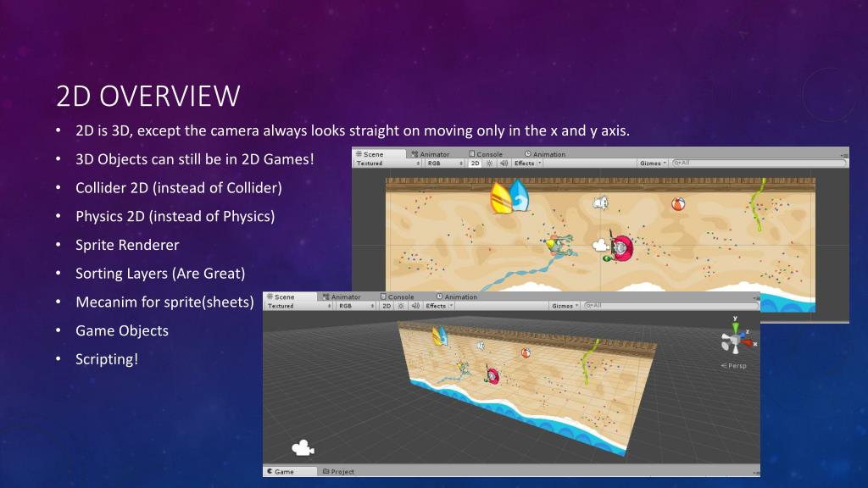Select surfboards sprite in lower perspective view
Screen dimensions: 868x488
[440, 335]
